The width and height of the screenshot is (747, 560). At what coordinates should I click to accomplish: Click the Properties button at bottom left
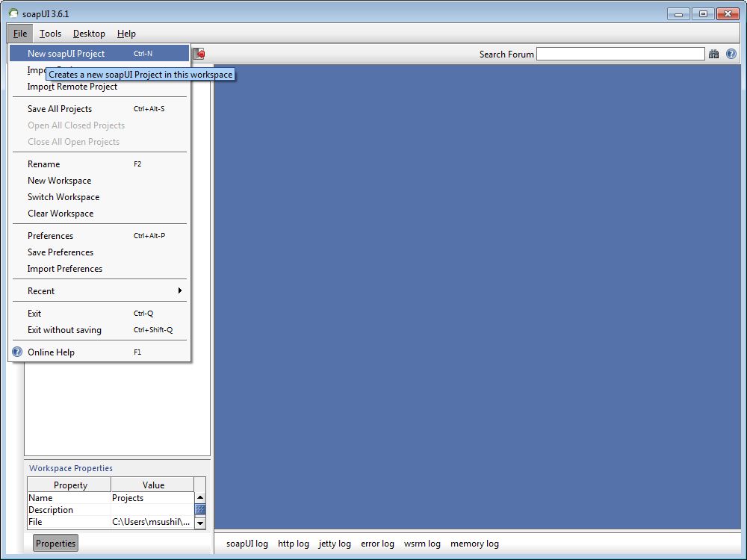(x=55, y=543)
